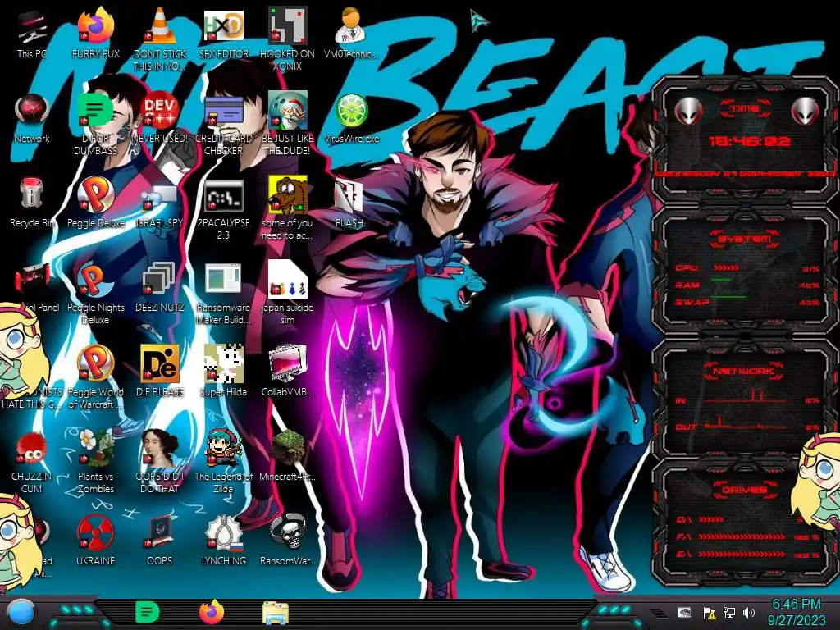Click the Start orb on the taskbar
The height and width of the screenshot is (630, 840).
click(21, 613)
